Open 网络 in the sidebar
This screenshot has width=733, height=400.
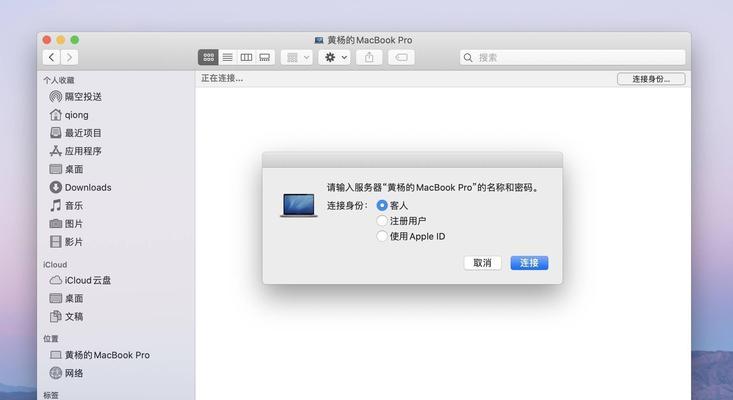66,373
